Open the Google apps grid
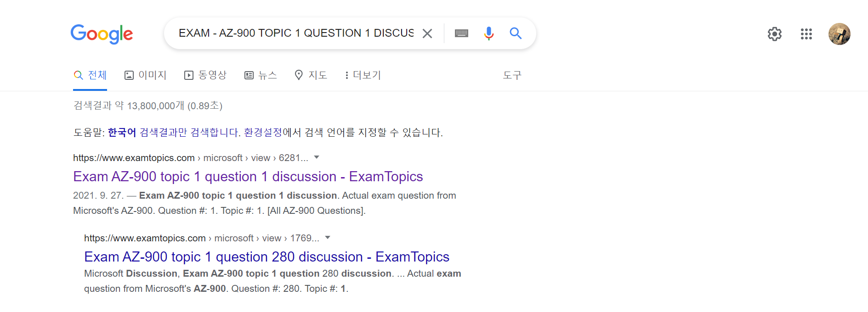The width and height of the screenshot is (868, 312). [x=806, y=34]
